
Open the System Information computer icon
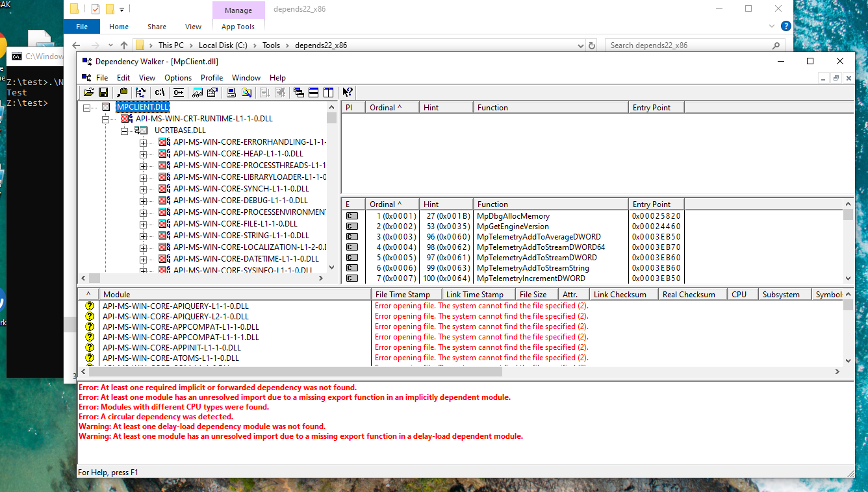231,92
